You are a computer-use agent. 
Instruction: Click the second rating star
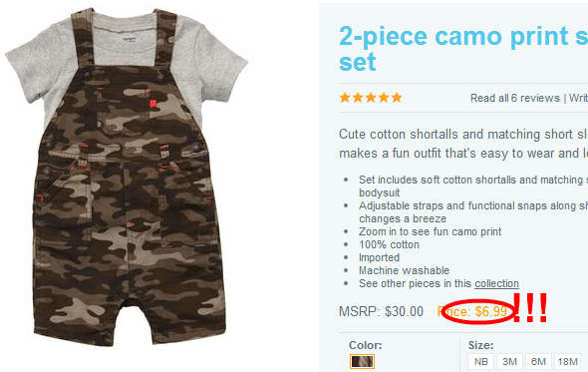[358, 98]
